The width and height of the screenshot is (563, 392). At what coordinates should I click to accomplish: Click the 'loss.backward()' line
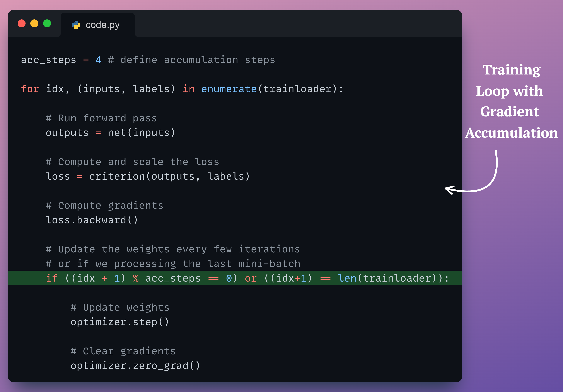pyautogui.click(x=92, y=220)
